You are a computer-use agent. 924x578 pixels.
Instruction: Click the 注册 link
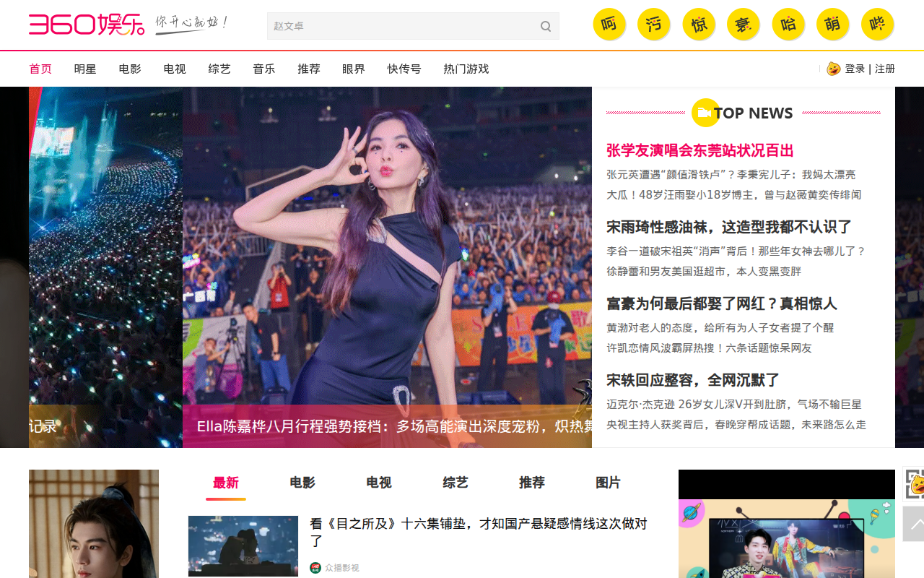click(x=885, y=69)
